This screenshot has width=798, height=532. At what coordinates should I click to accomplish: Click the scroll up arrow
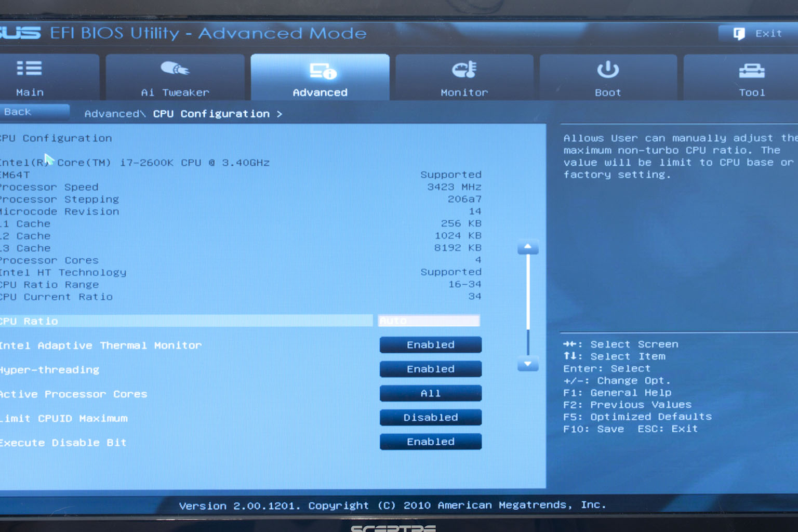528,247
